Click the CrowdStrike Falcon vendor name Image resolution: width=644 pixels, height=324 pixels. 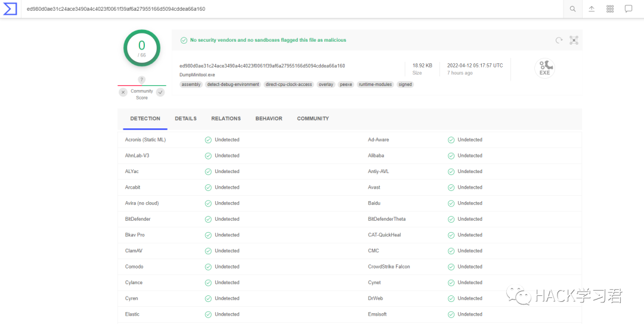pos(389,267)
